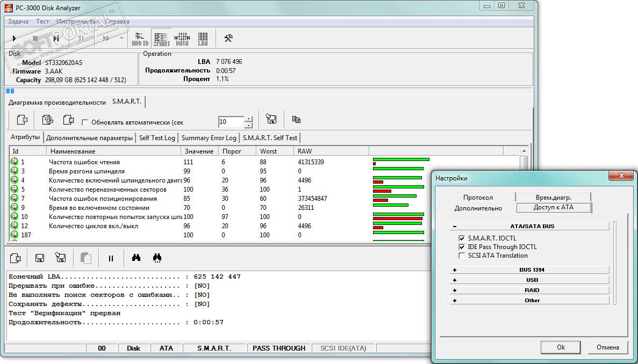
Task: Uncheck the S.M.A.R.T. IOCTL option
Action: coord(462,238)
